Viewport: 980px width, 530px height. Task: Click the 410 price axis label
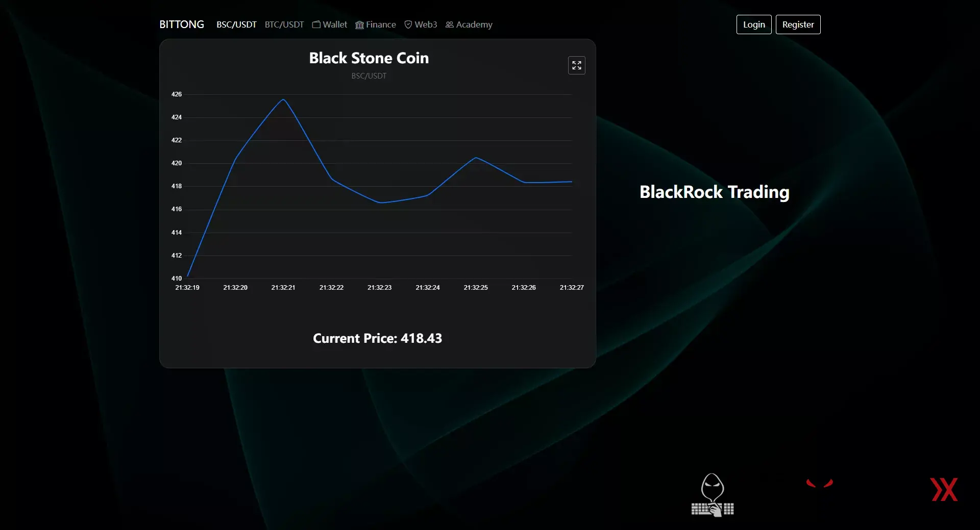pyautogui.click(x=177, y=279)
